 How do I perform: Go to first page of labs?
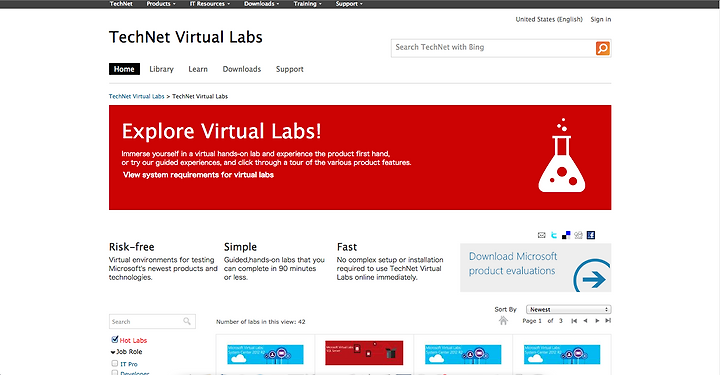tap(574, 321)
